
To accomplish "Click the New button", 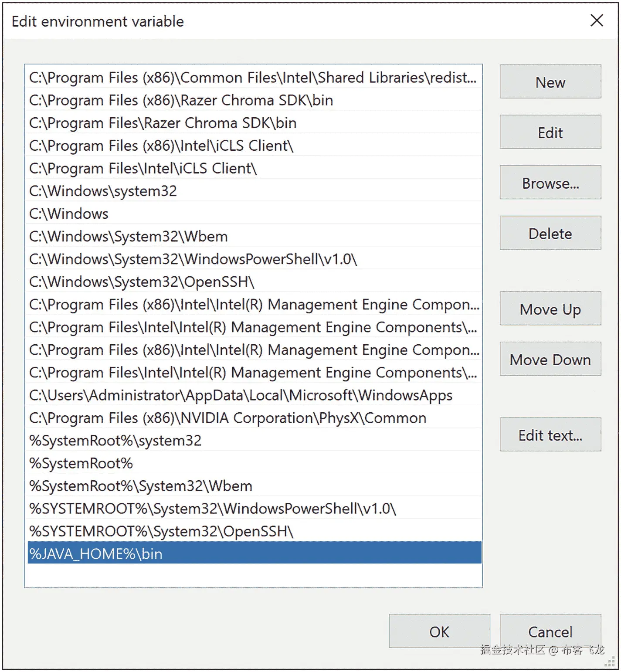I will (x=550, y=81).
